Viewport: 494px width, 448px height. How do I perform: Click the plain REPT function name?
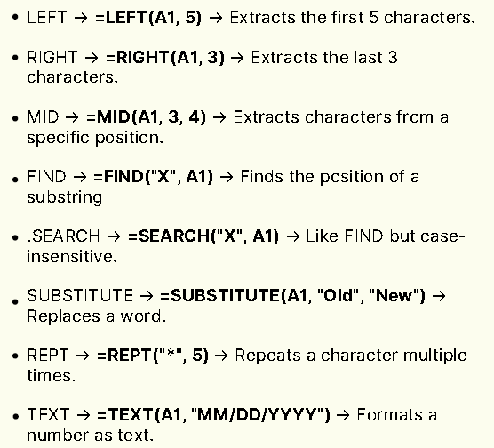tap(48, 355)
